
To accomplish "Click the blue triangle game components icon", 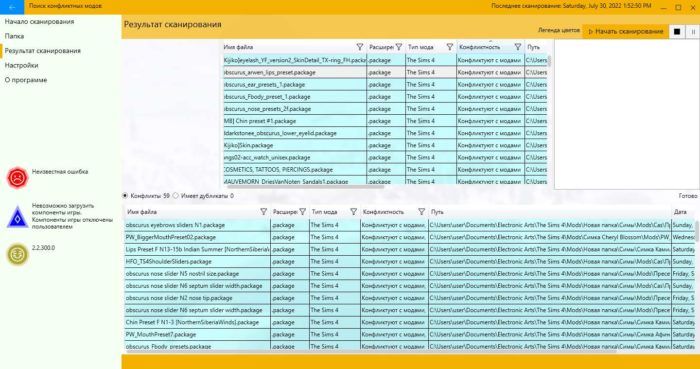I will click(17, 217).
